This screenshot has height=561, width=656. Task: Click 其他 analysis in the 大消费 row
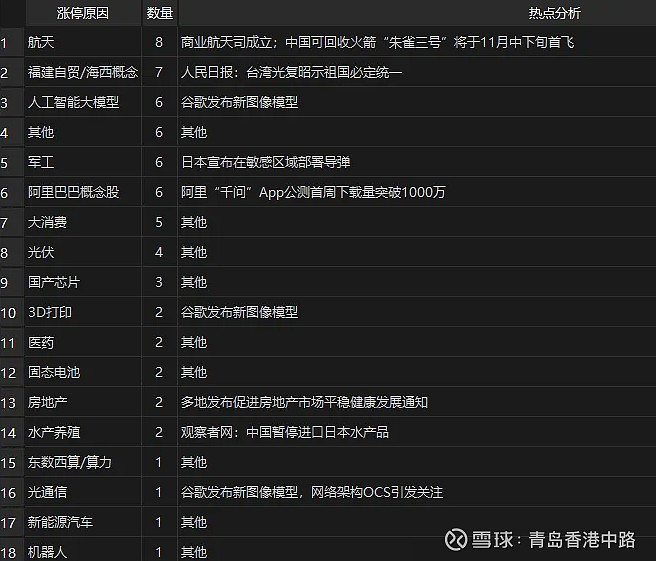tap(194, 222)
